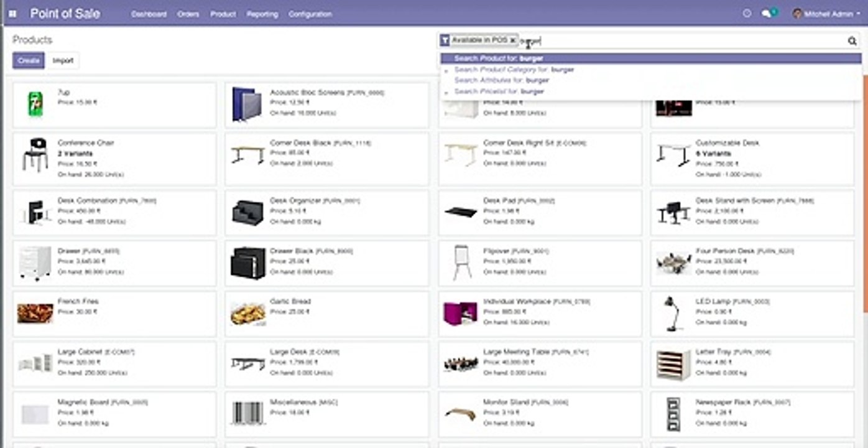
Task: Click the Conference Chair product name
Action: (x=86, y=142)
